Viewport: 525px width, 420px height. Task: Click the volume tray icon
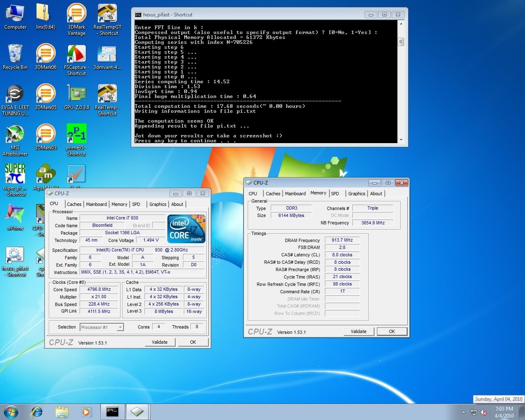click(x=484, y=412)
